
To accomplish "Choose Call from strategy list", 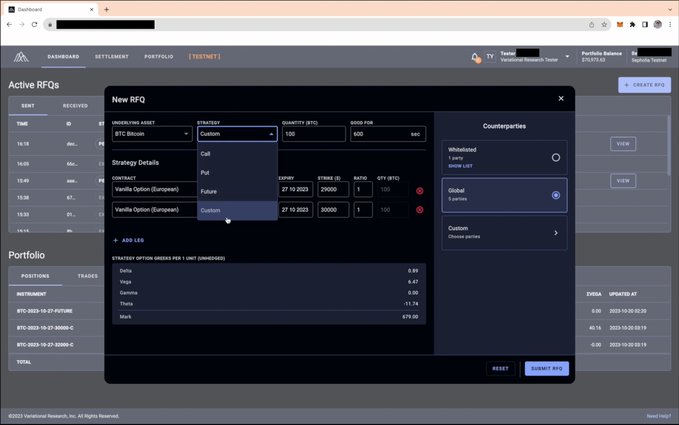I will click(x=237, y=154).
